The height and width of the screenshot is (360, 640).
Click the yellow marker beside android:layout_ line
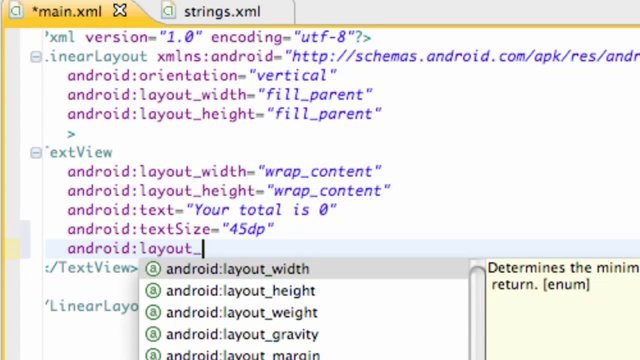point(12,248)
